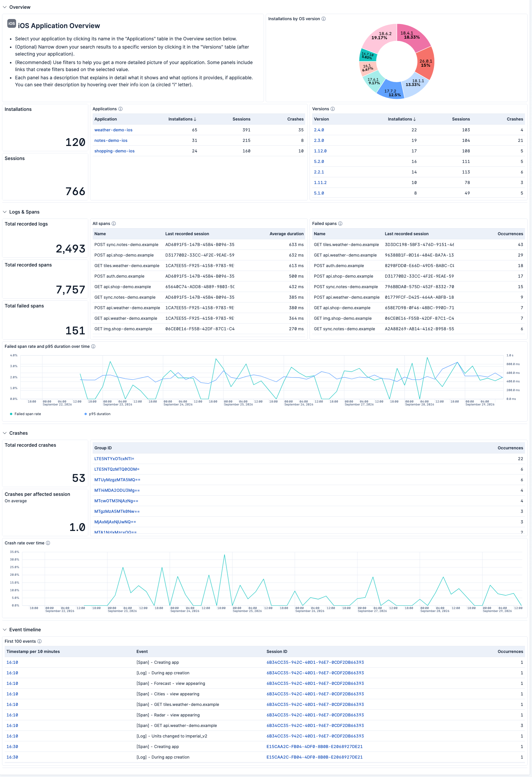Image resolution: width=532 pixels, height=777 pixels.
Task: Click info icon beside All spans title
Action: [x=114, y=224]
